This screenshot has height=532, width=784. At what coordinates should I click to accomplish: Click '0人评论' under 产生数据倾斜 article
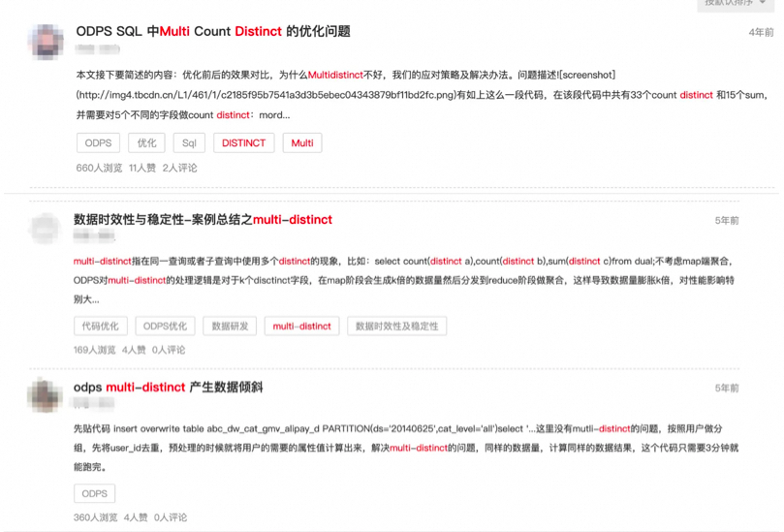[171, 517]
